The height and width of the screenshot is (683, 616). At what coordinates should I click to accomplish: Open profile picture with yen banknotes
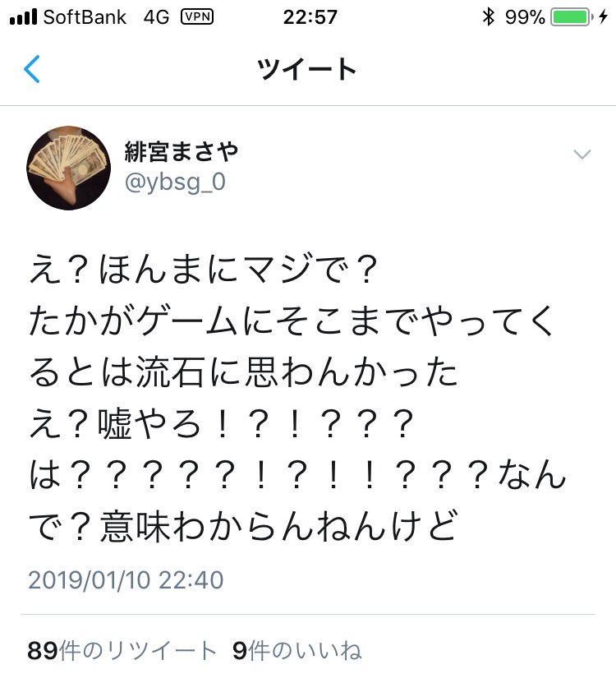(69, 168)
